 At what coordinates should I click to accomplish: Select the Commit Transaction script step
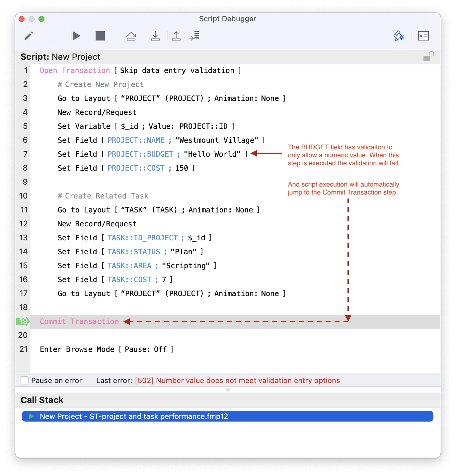tap(79, 321)
